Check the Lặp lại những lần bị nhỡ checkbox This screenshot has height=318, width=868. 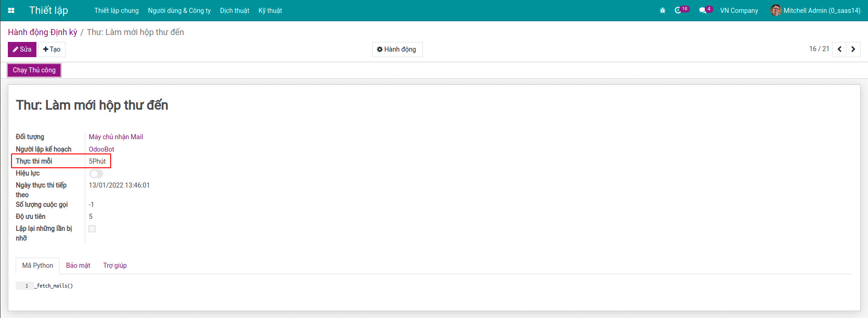click(x=92, y=229)
